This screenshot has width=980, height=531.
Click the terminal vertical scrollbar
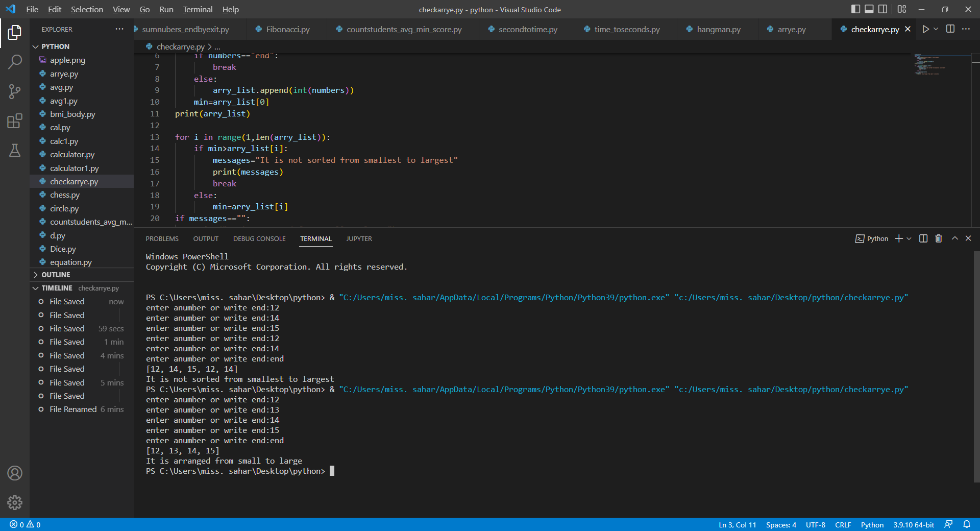pyautogui.click(x=976, y=366)
